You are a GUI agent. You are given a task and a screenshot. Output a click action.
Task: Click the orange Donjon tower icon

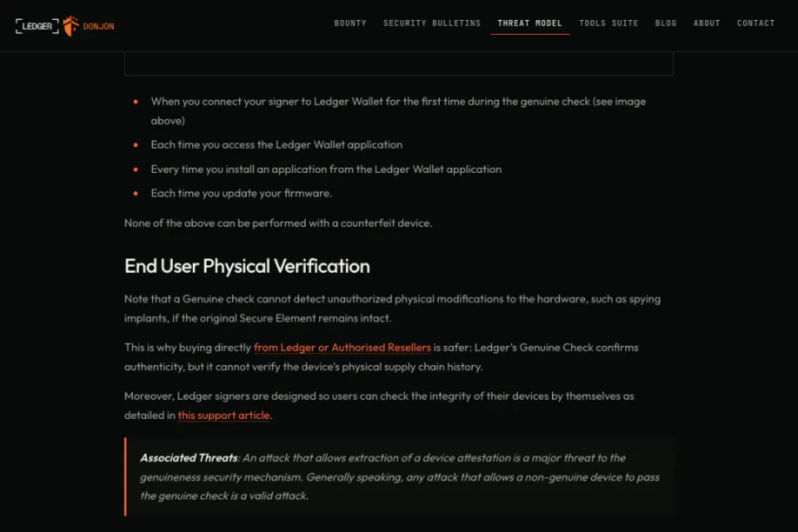[71, 26]
